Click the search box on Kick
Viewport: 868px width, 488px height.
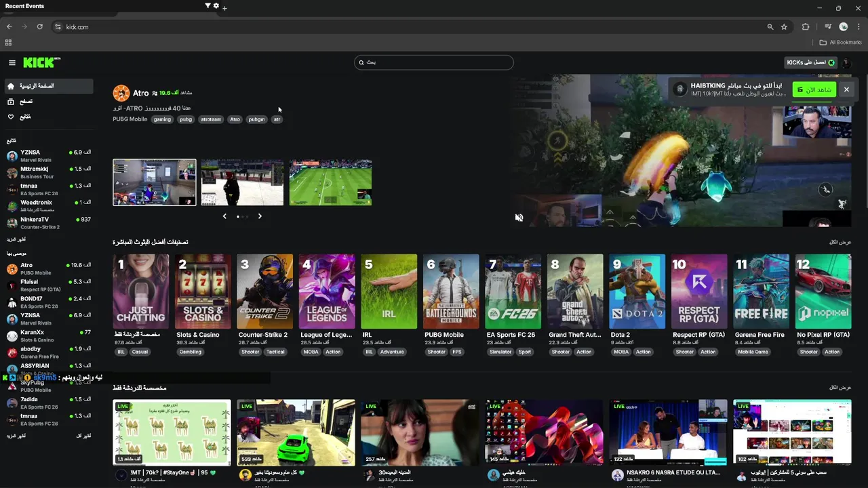(x=434, y=62)
